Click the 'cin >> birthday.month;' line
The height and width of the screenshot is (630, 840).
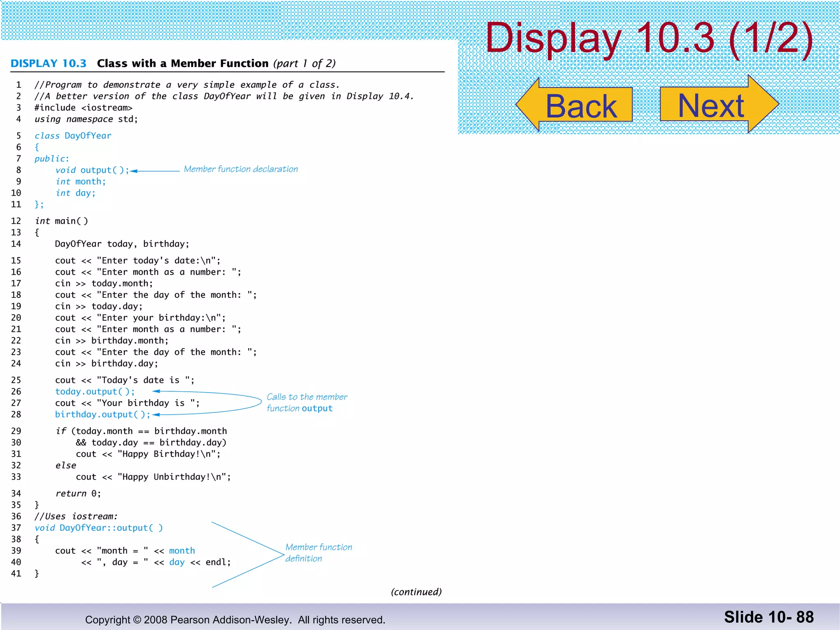click(112, 341)
